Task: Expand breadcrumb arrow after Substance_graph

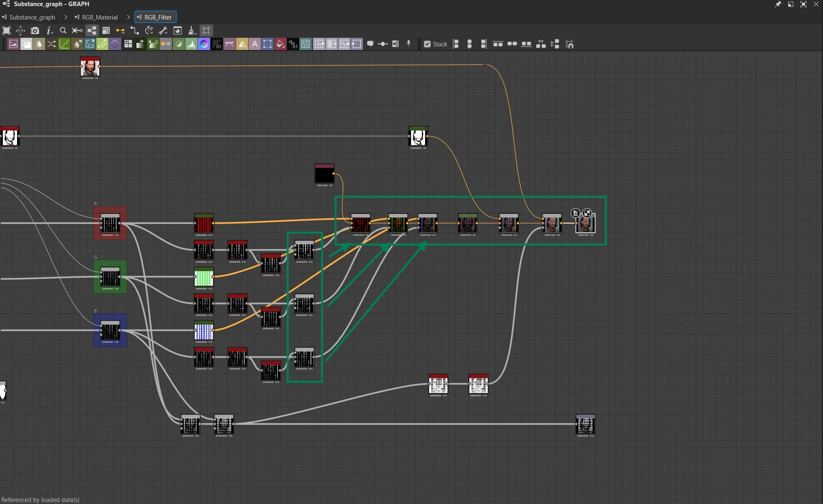Action: click(65, 17)
